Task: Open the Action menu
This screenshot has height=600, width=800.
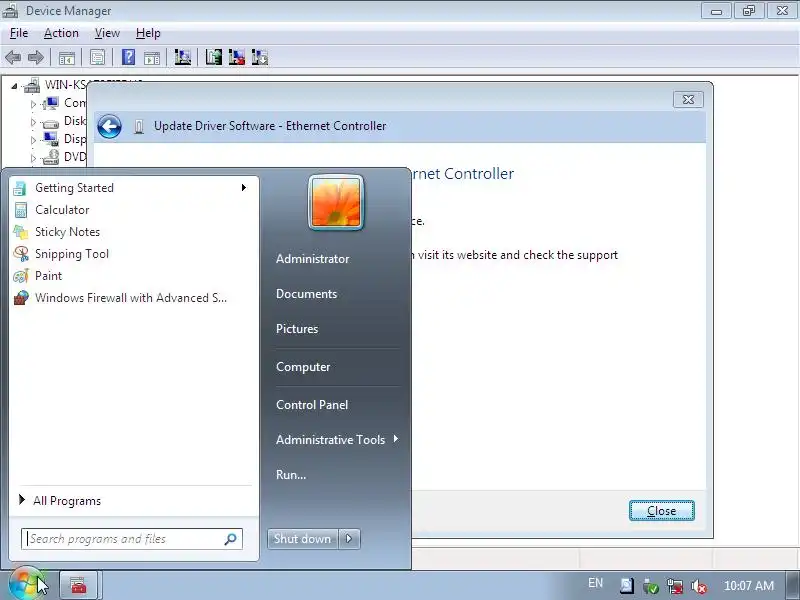Action: [x=61, y=33]
